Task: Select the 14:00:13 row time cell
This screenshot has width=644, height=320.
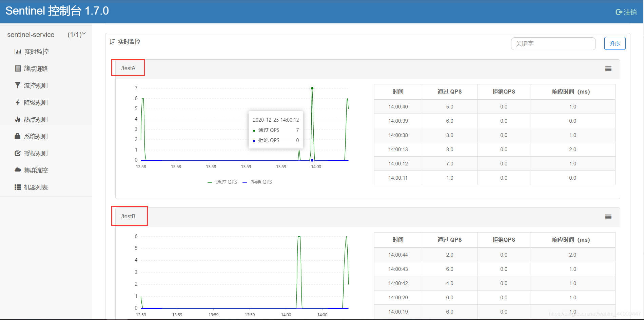Action: (398, 149)
